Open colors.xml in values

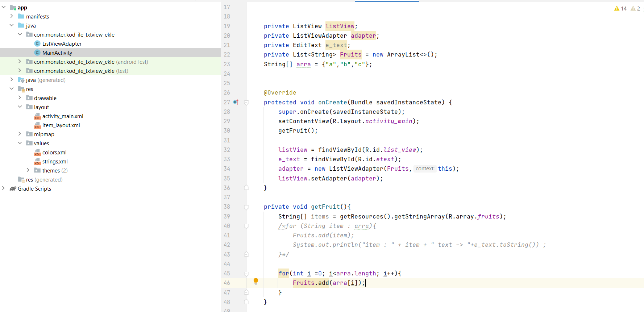click(x=54, y=152)
